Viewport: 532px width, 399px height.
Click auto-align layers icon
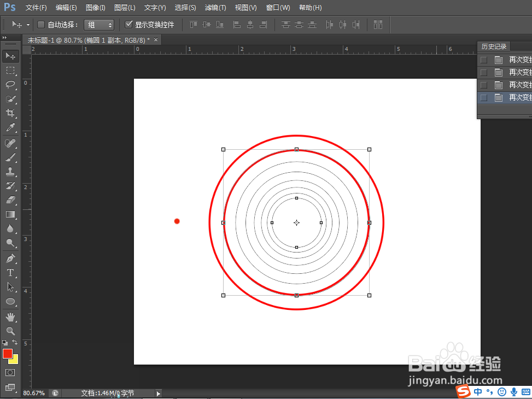(x=378, y=25)
